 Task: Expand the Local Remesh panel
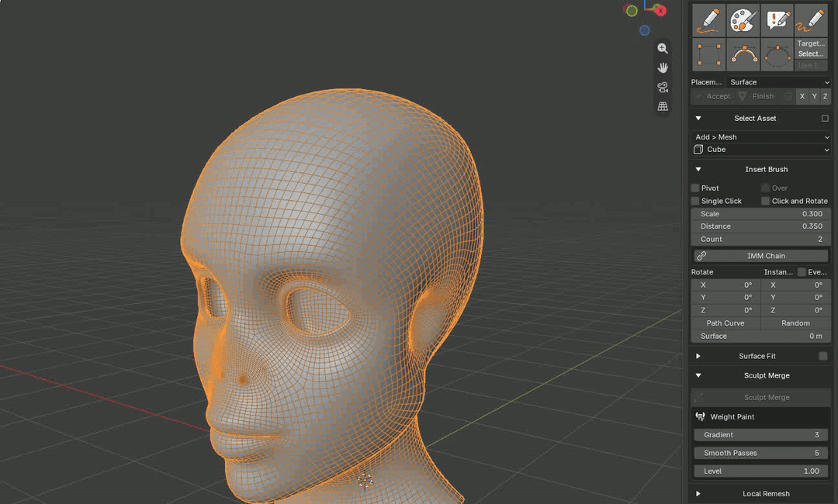coord(698,494)
